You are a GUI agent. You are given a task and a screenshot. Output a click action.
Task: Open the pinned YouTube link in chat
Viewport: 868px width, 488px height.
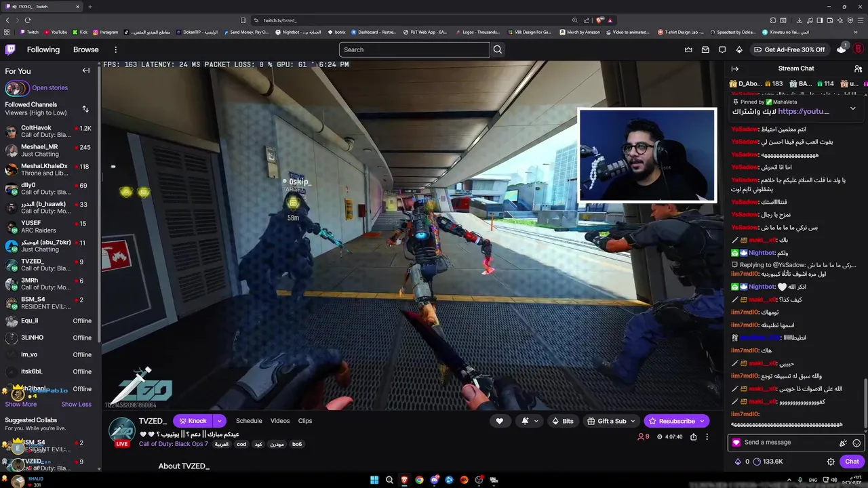coord(804,111)
